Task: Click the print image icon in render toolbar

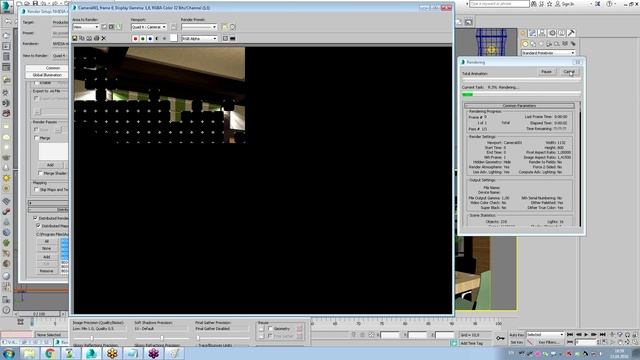Action: (x=96, y=38)
